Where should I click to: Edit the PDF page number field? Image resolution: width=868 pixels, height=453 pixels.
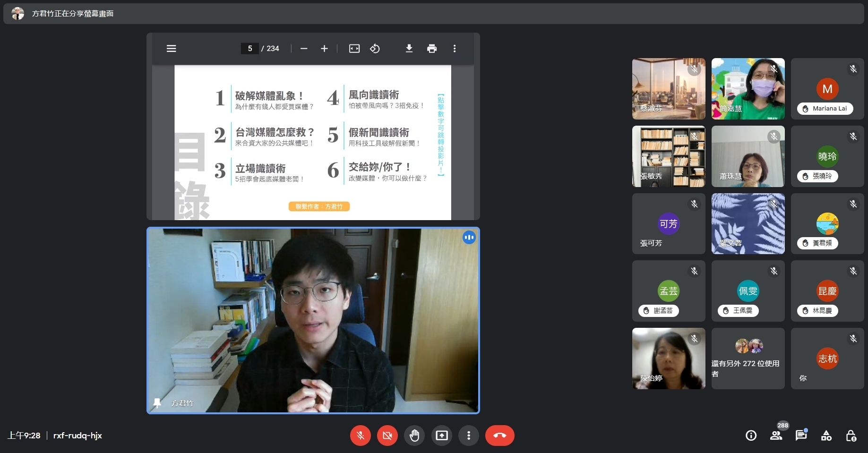[250, 49]
